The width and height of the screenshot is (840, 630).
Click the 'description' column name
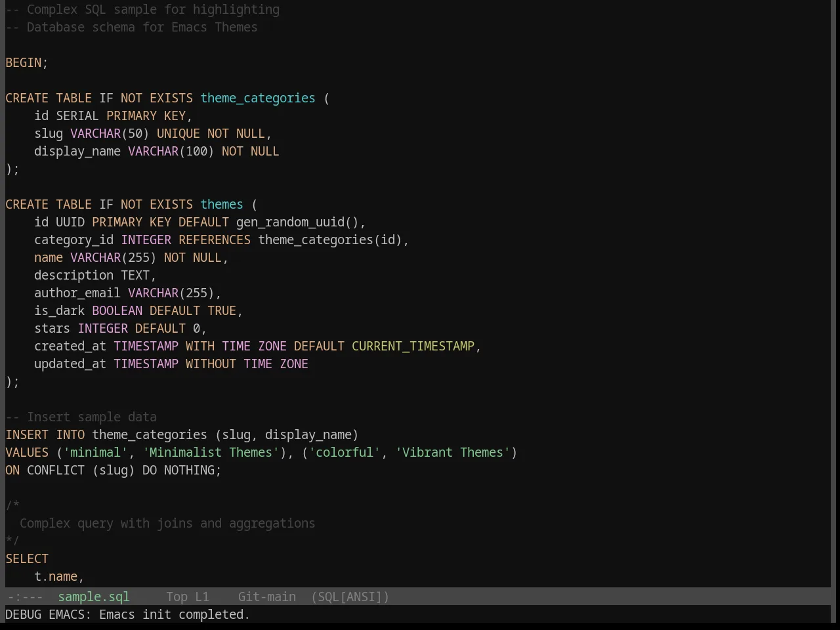point(74,275)
